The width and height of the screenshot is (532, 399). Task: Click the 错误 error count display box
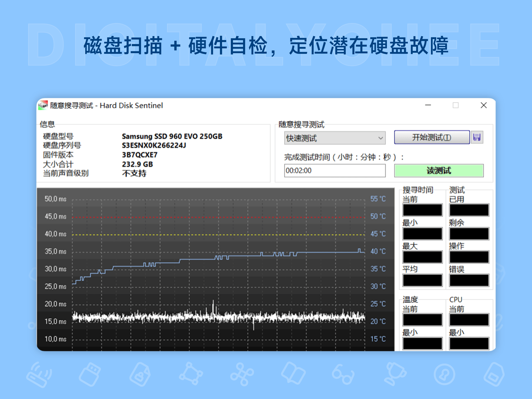tap(469, 280)
